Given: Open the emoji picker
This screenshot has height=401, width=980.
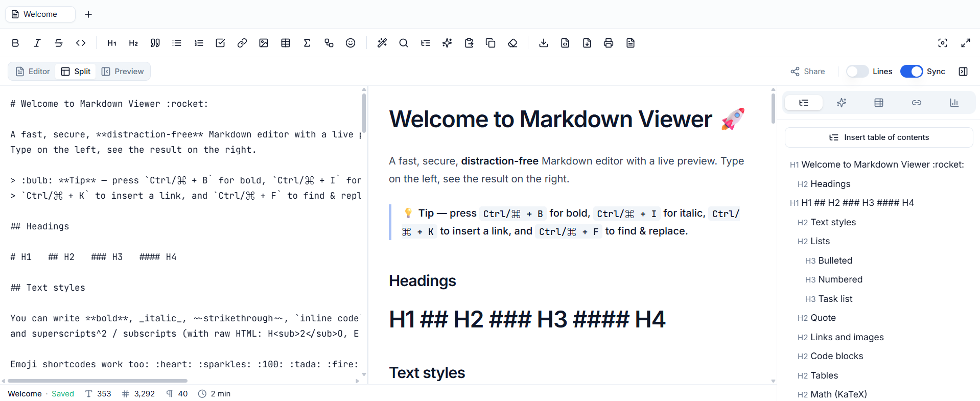Looking at the screenshot, I should point(351,43).
